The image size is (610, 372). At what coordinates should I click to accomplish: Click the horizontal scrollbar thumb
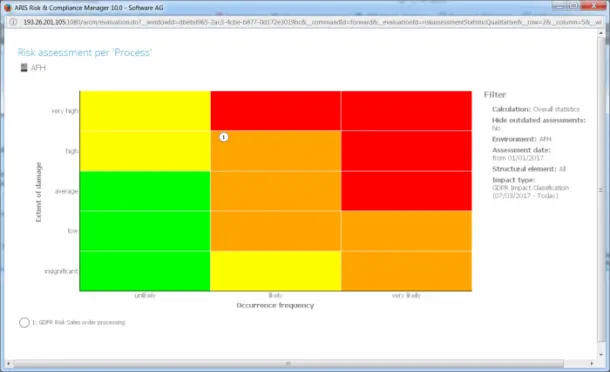point(288,363)
